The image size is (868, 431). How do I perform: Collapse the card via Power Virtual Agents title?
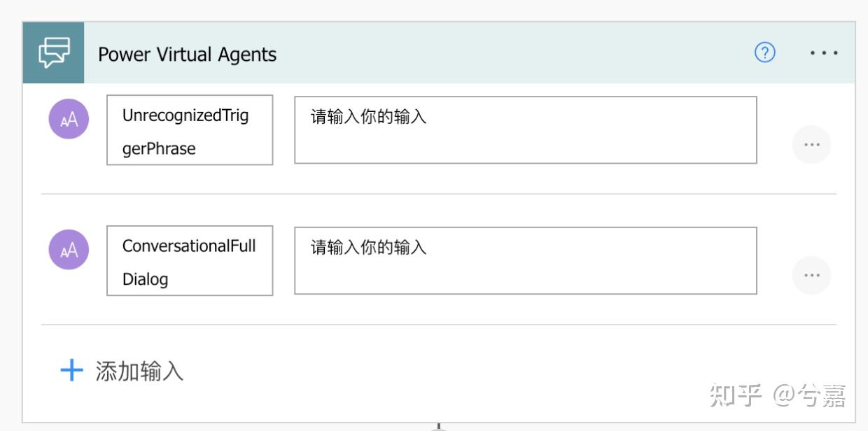pyautogui.click(x=187, y=55)
